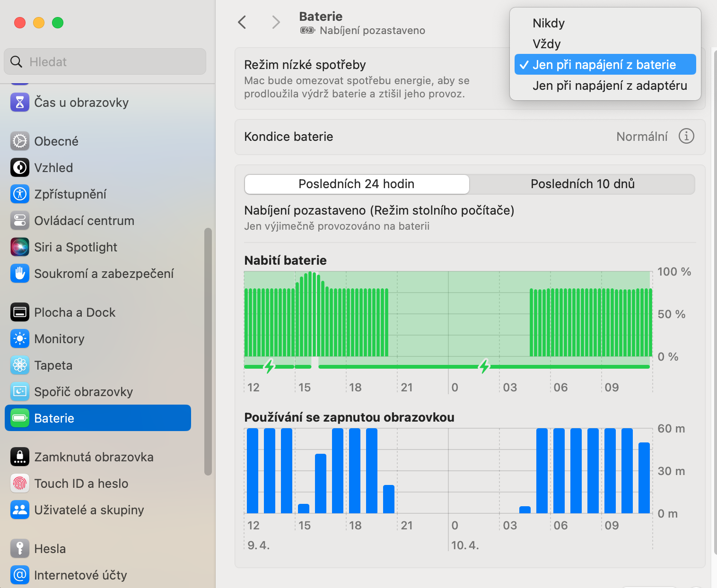
Task: Open Čas u obrazovky hourglass icon
Action: click(x=20, y=103)
